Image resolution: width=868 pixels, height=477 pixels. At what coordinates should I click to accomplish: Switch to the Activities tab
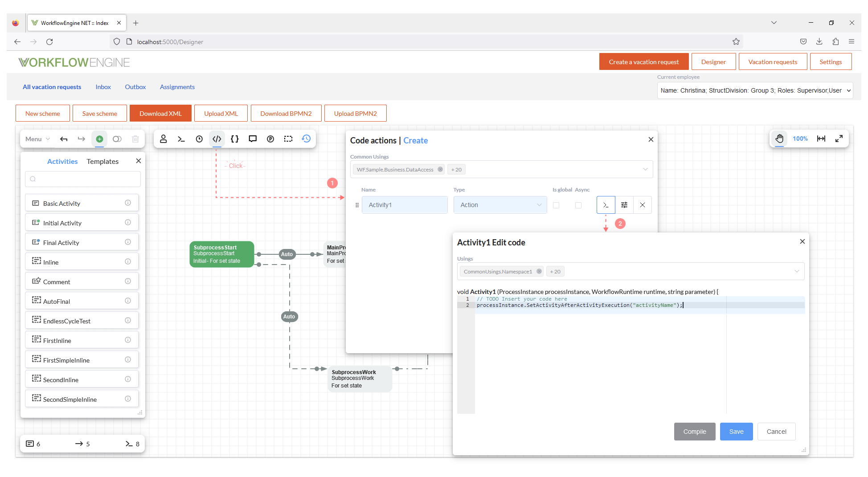point(62,161)
